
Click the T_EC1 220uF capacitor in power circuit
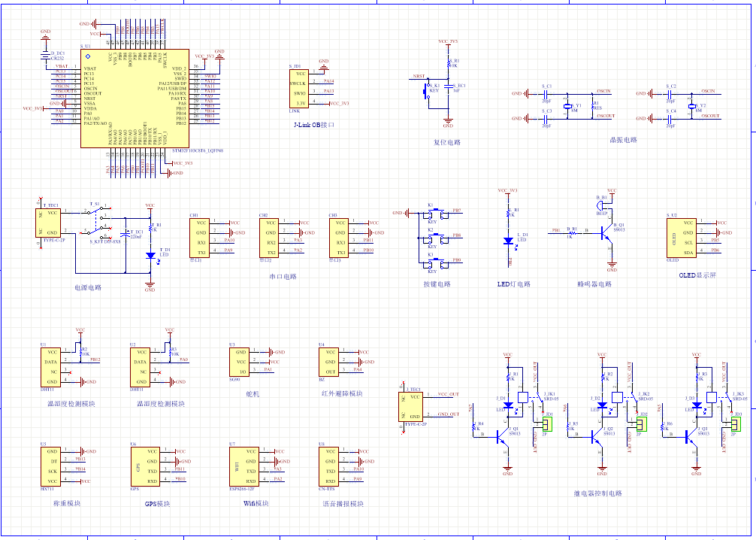[x=133, y=232]
